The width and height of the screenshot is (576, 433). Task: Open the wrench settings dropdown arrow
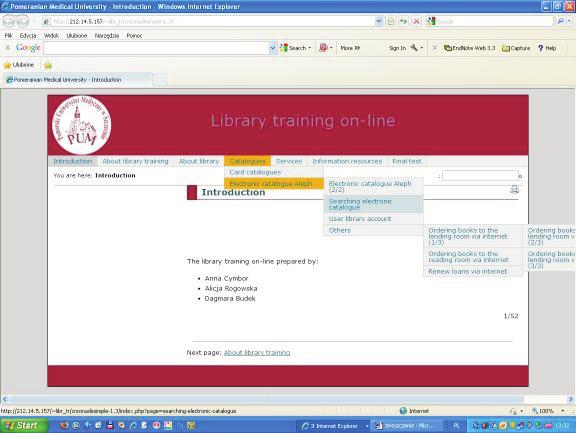421,48
